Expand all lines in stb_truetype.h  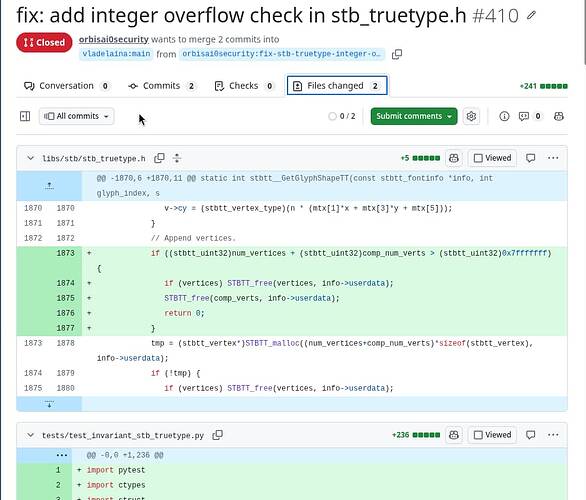[177, 158]
